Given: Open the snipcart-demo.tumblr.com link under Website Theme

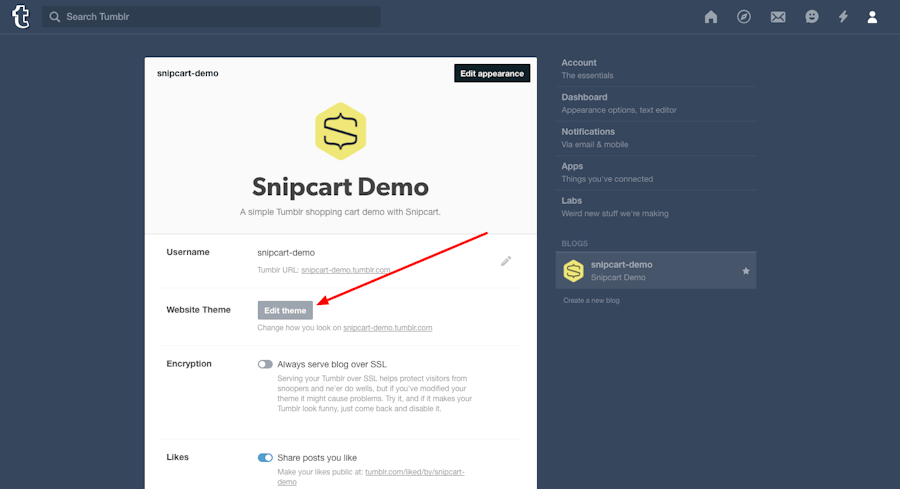Looking at the screenshot, I should (x=387, y=328).
